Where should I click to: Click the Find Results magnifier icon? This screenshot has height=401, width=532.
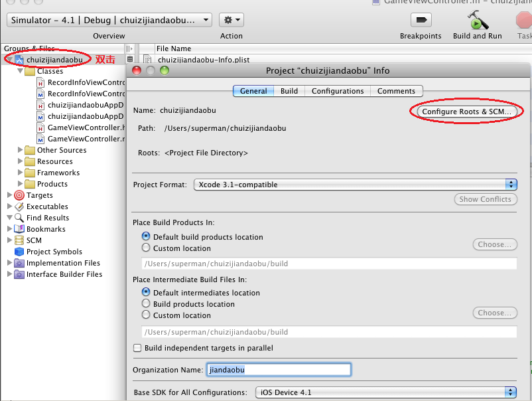(x=19, y=218)
